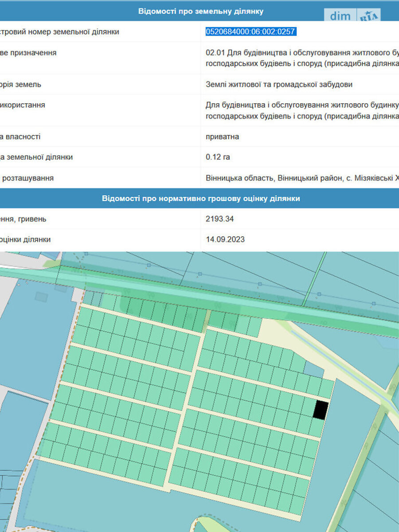Click the valuation date 14.09.2023

pyautogui.click(x=225, y=239)
